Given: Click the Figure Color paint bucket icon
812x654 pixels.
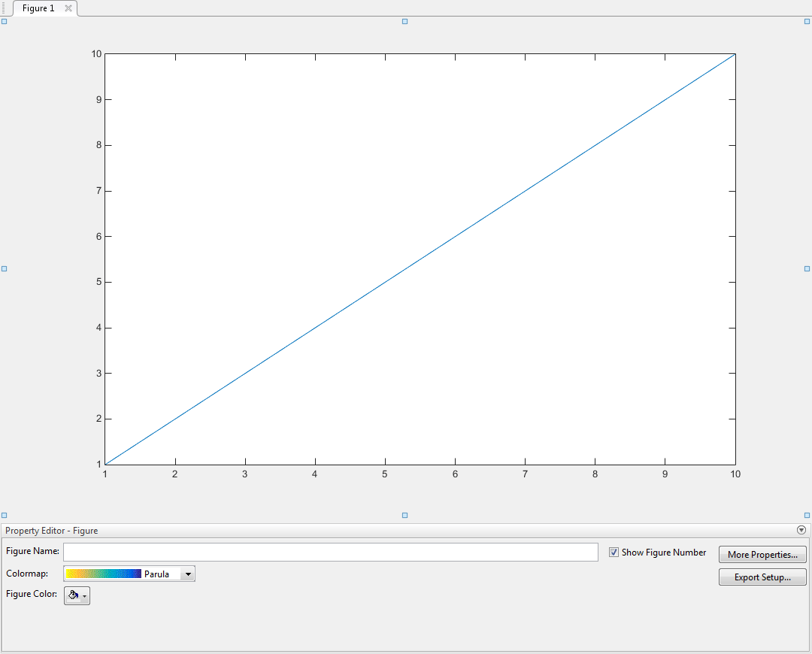Looking at the screenshot, I should pos(74,595).
